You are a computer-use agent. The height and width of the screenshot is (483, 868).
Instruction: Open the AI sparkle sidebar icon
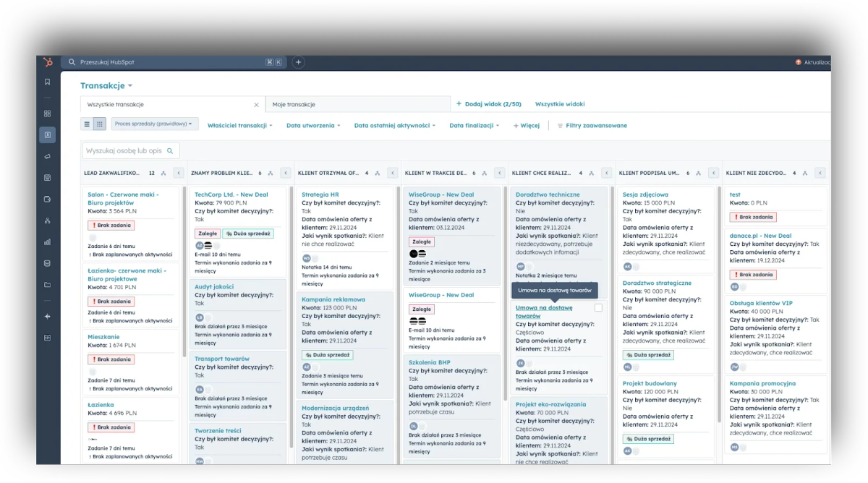[48, 316]
